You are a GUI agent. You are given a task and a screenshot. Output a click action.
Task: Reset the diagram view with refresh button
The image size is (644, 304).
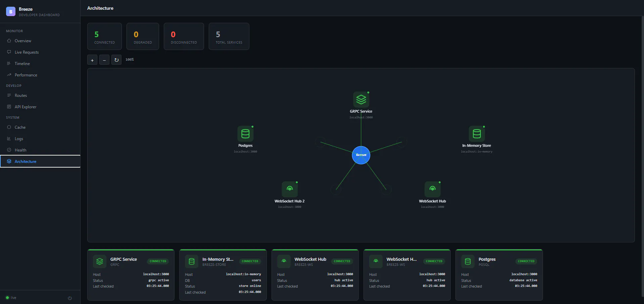click(116, 60)
